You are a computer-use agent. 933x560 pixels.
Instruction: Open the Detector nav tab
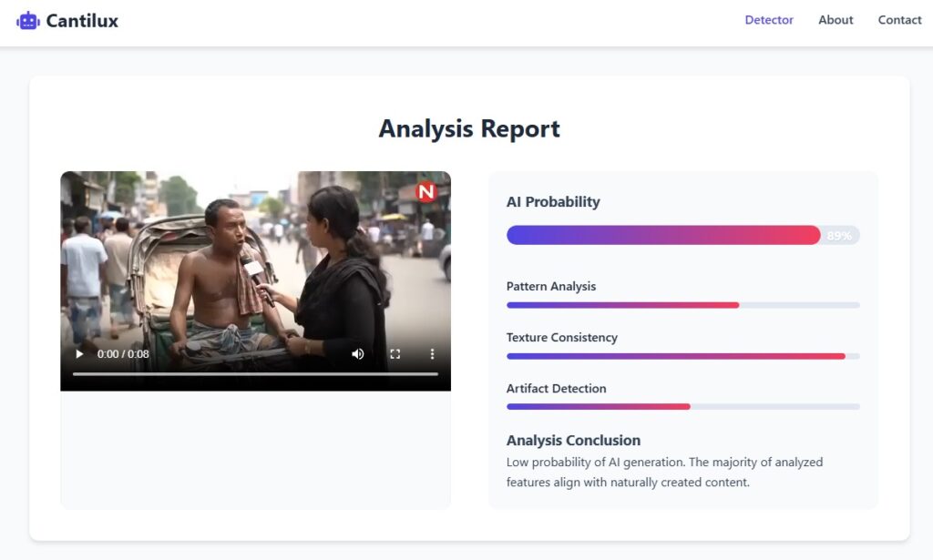click(x=769, y=20)
